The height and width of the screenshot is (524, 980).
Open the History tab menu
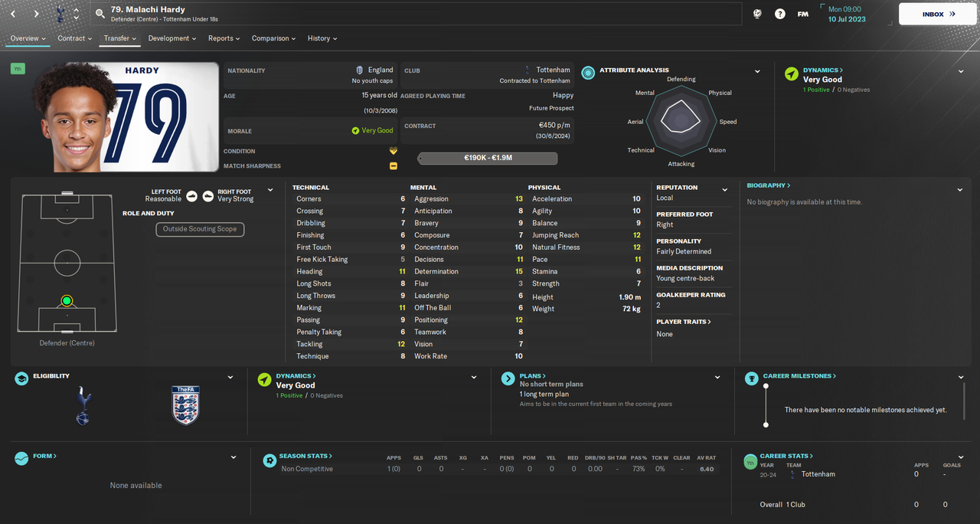tap(322, 38)
